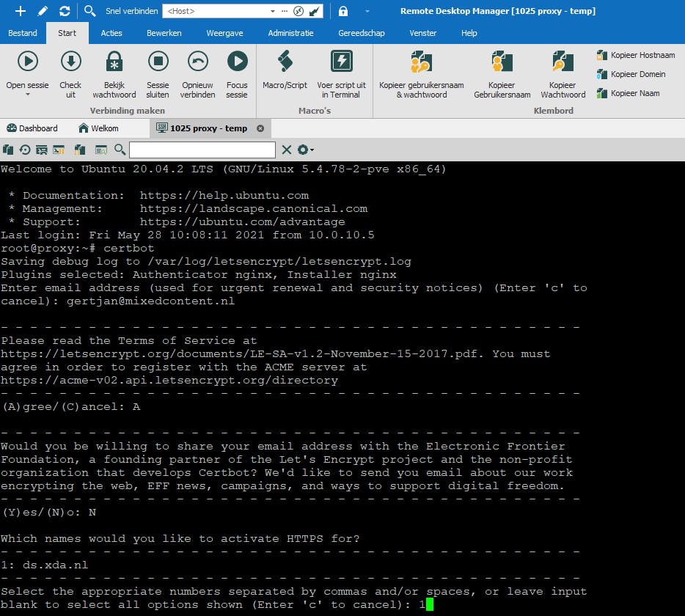Click Voer script uit in Terminal icon
The image size is (685, 616).
coord(341,61)
